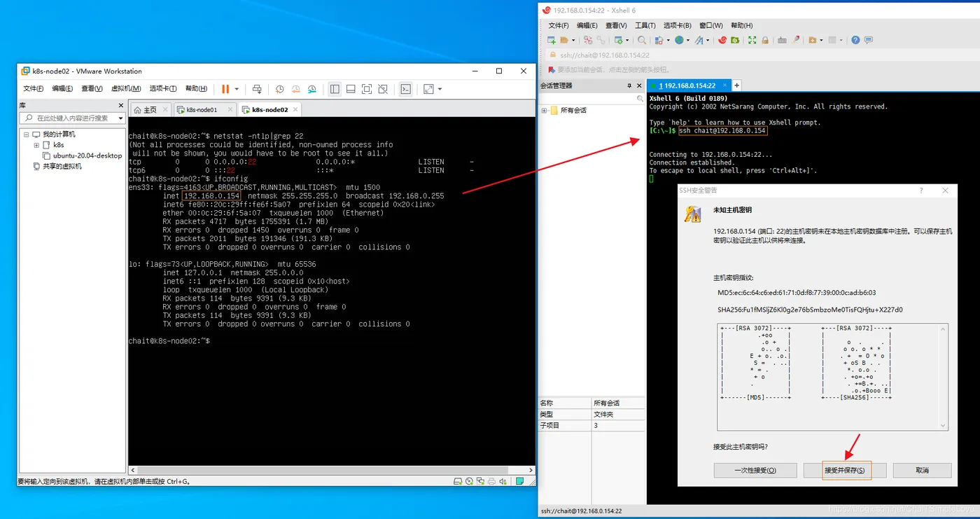Open VMware snapshot manager icon

[312, 90]
